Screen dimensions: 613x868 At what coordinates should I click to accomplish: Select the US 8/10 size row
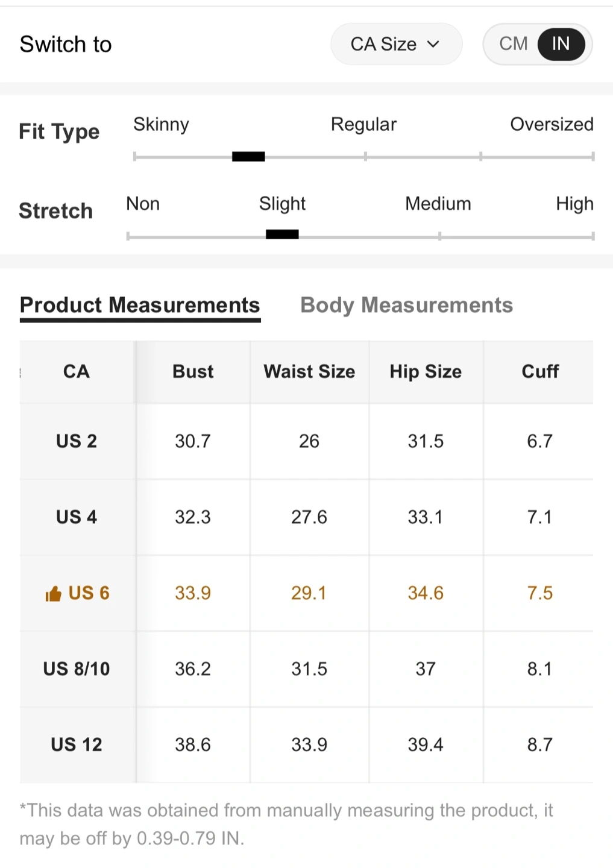tap(77, 669)
